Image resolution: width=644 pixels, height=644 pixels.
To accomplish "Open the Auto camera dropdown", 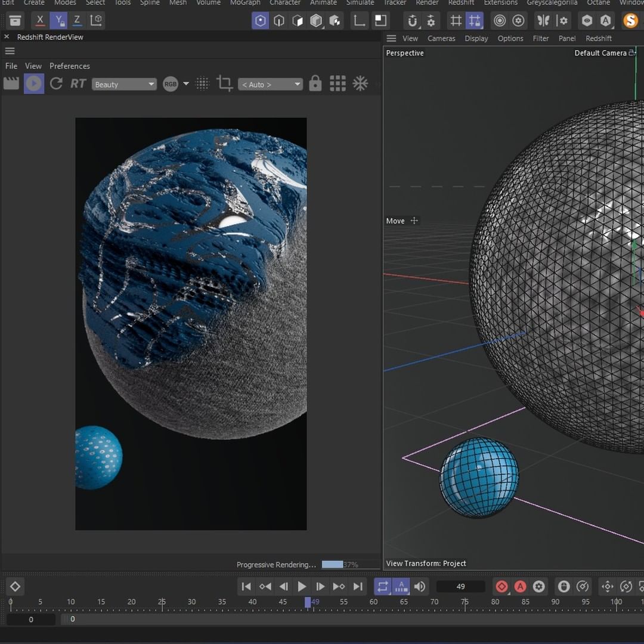I will point(270,84).
